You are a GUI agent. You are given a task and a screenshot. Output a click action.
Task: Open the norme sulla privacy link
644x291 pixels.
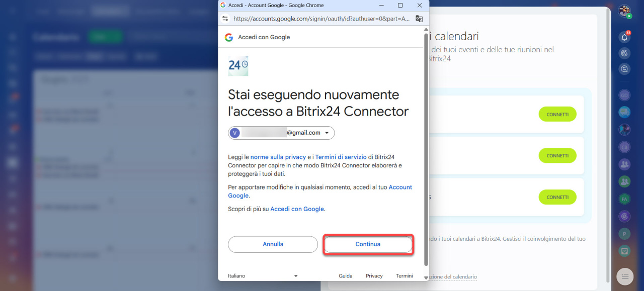coord(278,157)
